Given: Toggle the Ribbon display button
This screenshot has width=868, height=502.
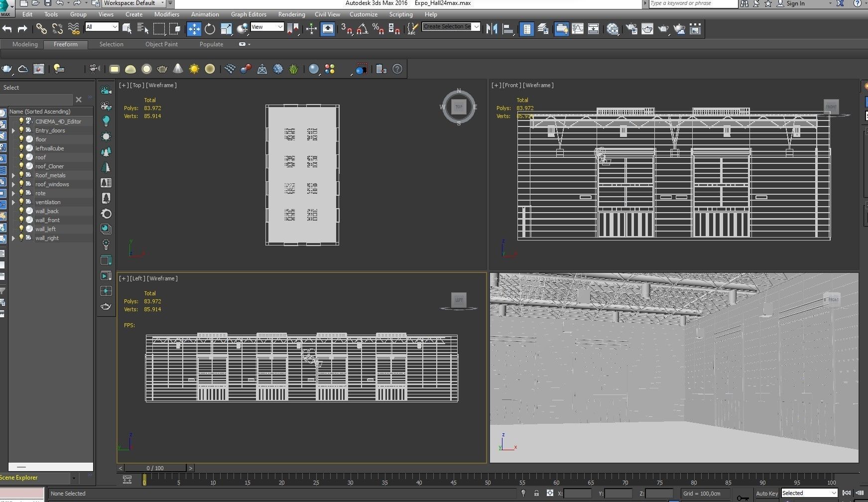Looking at the screenshot, I should (561, 29).
